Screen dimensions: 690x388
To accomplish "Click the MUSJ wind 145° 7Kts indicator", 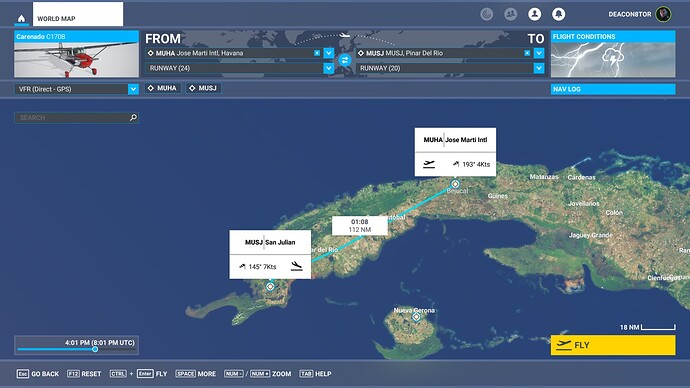I will tap(257, 267).
